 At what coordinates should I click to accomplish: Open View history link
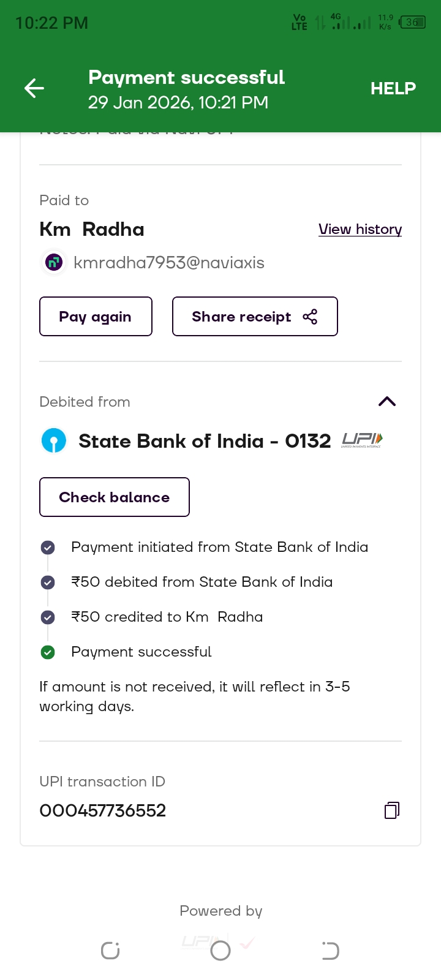click(x=360, y=229)
